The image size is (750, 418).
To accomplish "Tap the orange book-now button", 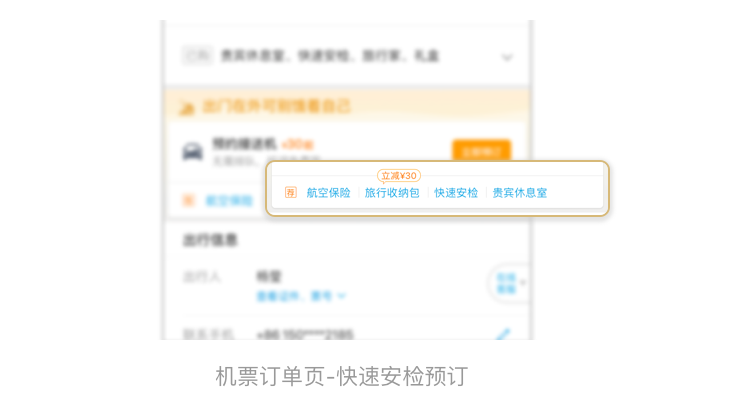I will click(x=481, y=151).
